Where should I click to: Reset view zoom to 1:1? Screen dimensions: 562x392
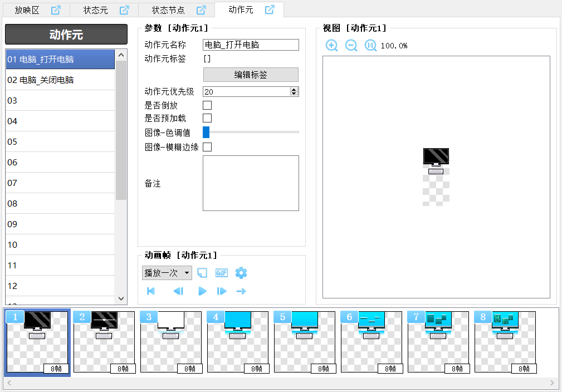[370, 46]
